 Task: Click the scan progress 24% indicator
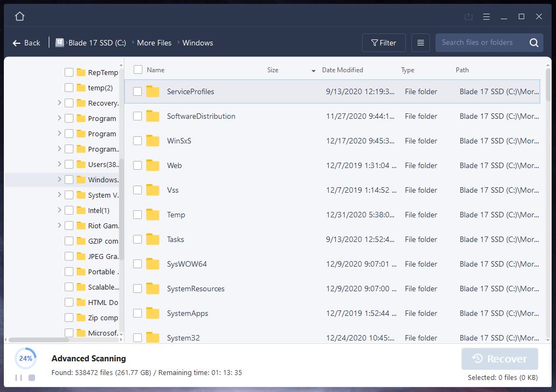coord(26,359)
